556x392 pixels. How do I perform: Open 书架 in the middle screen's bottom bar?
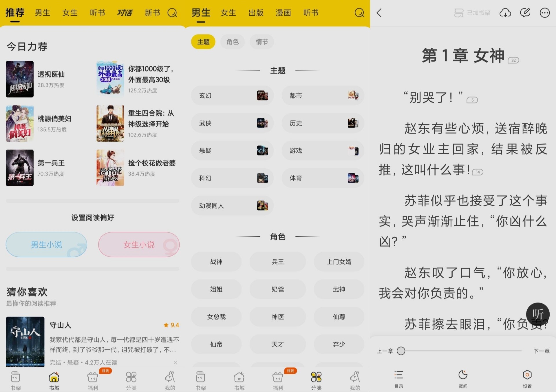click(x=200, y=380)
